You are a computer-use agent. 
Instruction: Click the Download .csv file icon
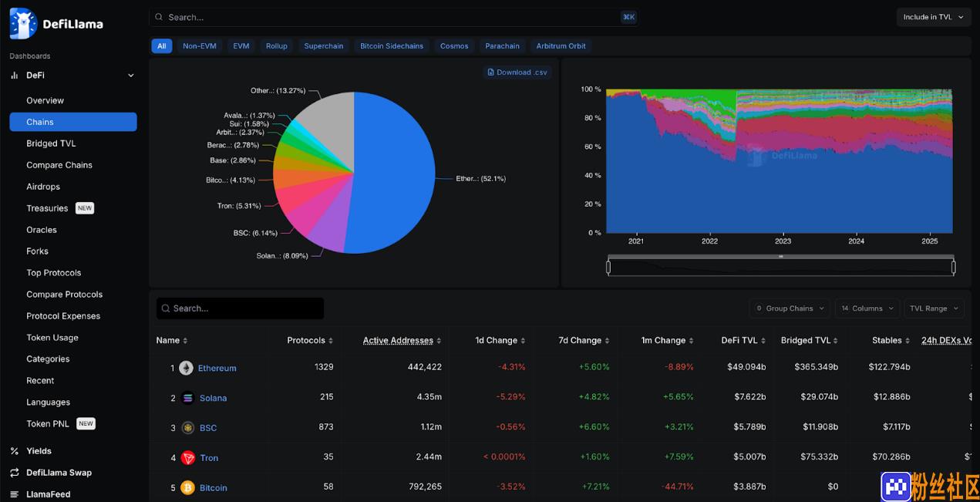coord(491,72)
